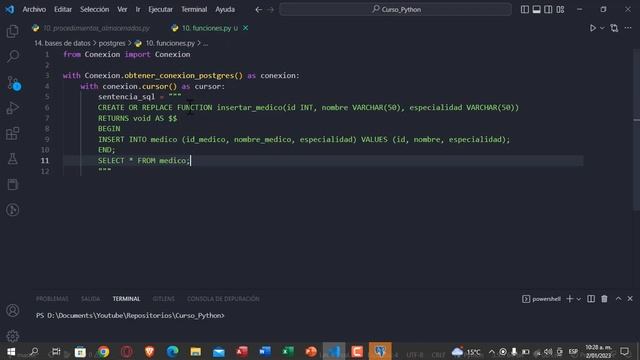Open the Terminal menu

194,9
